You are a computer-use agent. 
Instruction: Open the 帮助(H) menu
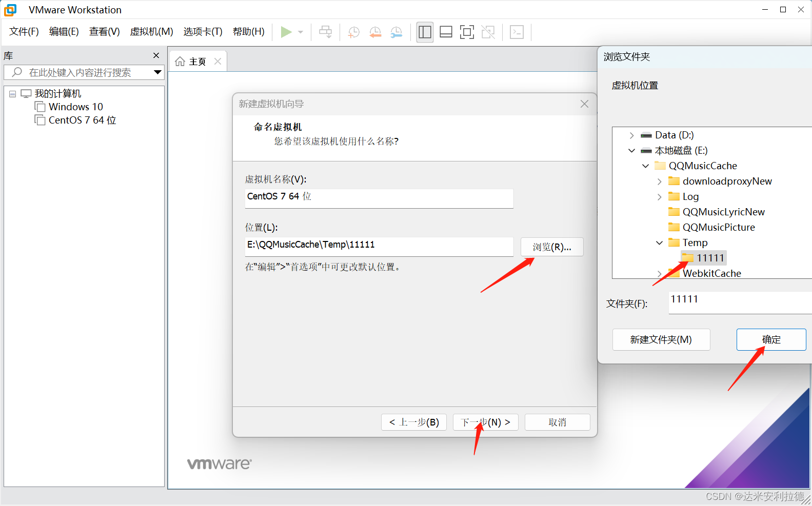click(x=249, y=32)
